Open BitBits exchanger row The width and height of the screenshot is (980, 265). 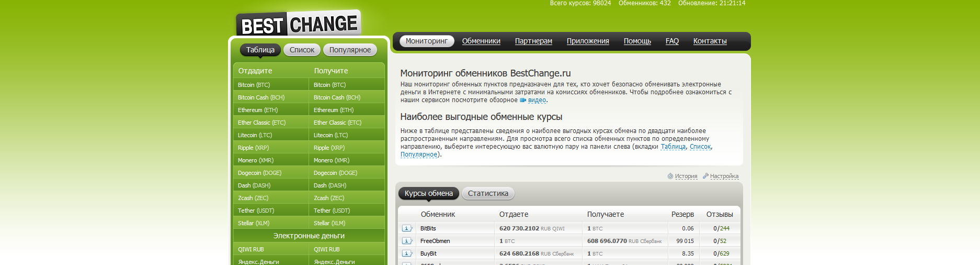tap(570, 228)
